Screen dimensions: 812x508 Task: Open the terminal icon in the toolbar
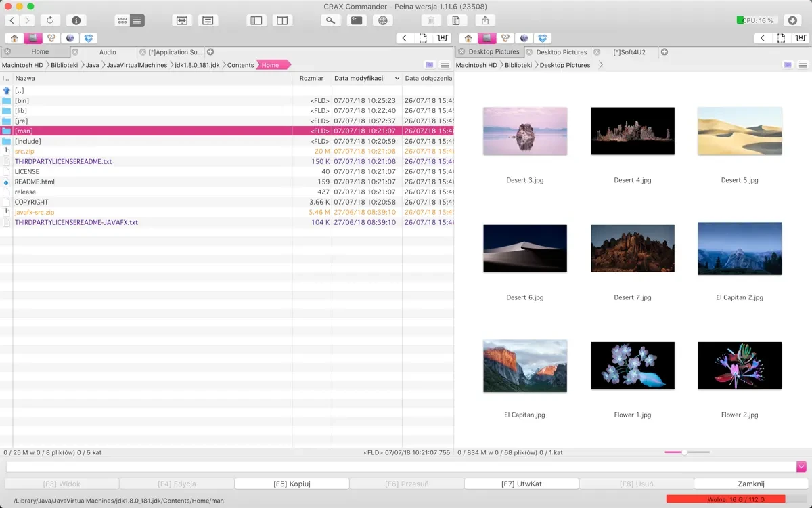tap(357, 21)
